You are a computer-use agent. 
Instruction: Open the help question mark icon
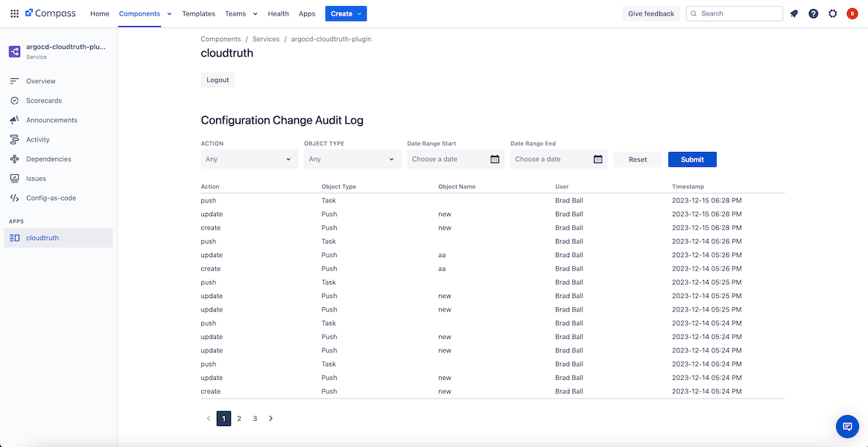[x=813, y=14]
